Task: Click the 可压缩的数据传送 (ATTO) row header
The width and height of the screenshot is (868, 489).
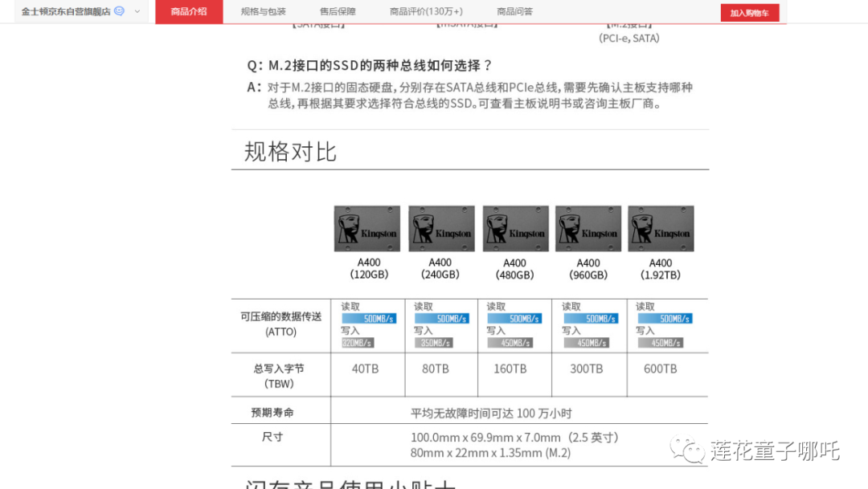Action: (x=280, y=324)
